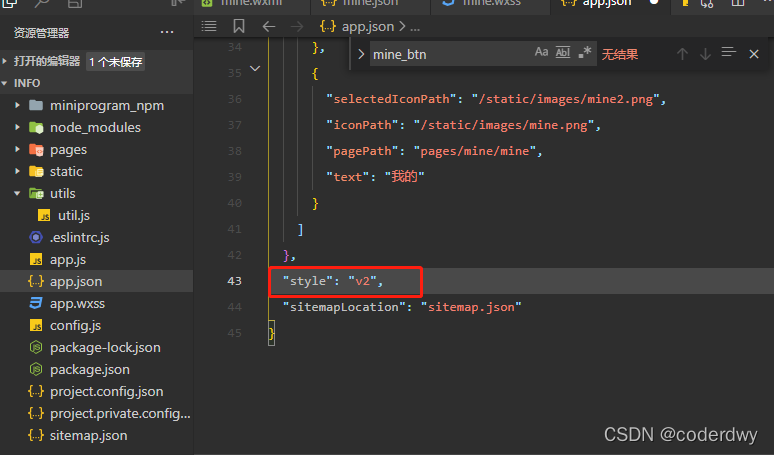Click the 无结果 status text in find widget

(619, 54)
